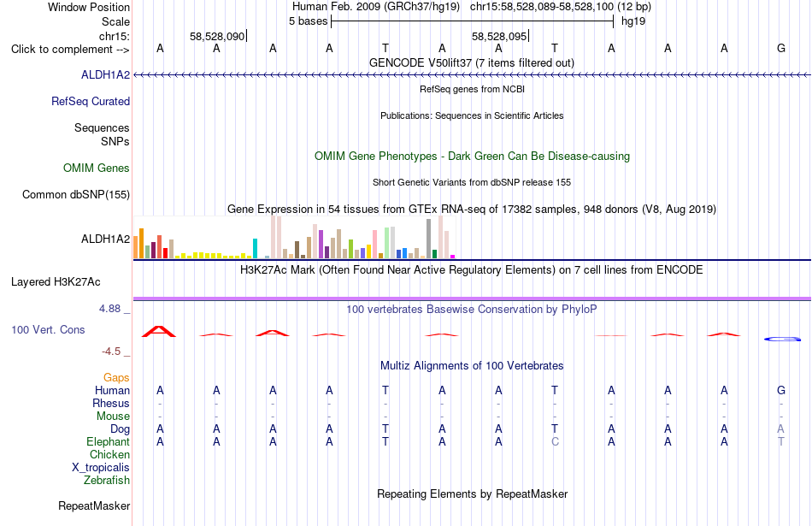
Task: Click 'Publications: Sequences in Scientific Articles' title
Action: 472,115
